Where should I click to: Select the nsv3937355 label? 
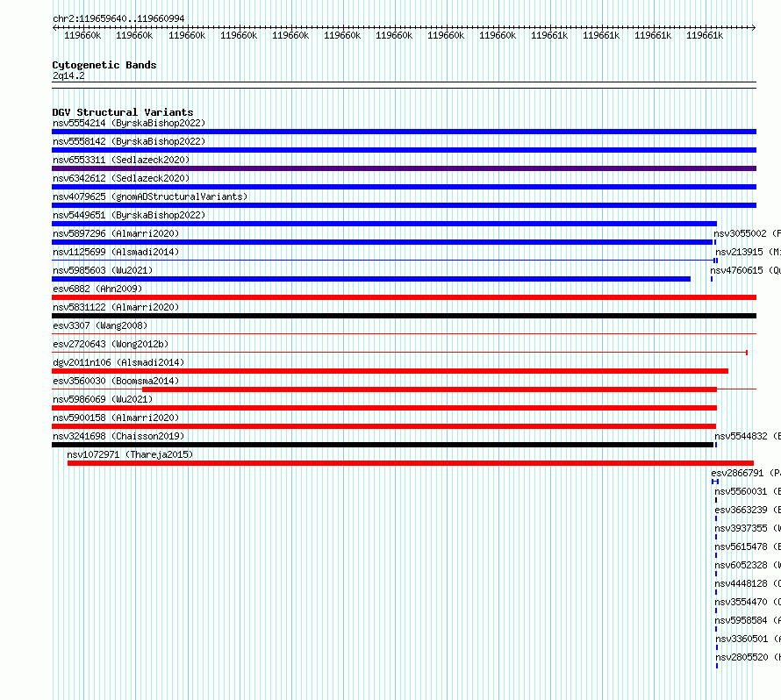coord(747,528)
